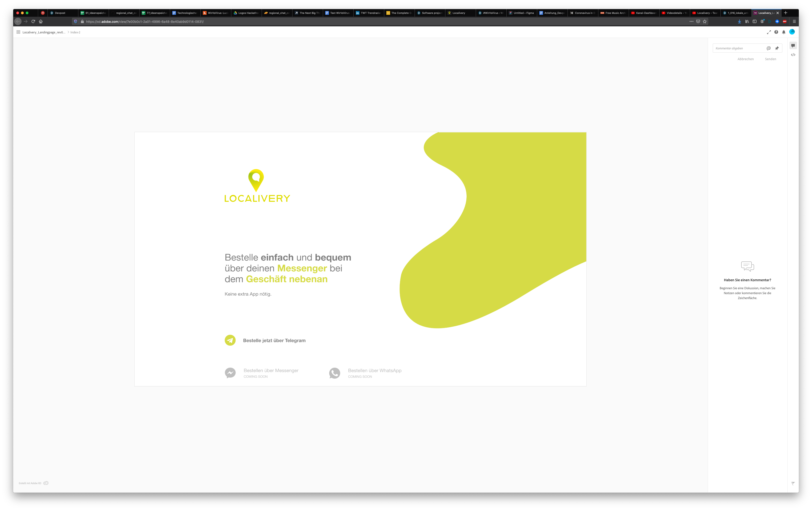Click the WhatsApp phone icon

tap(335, 373)
